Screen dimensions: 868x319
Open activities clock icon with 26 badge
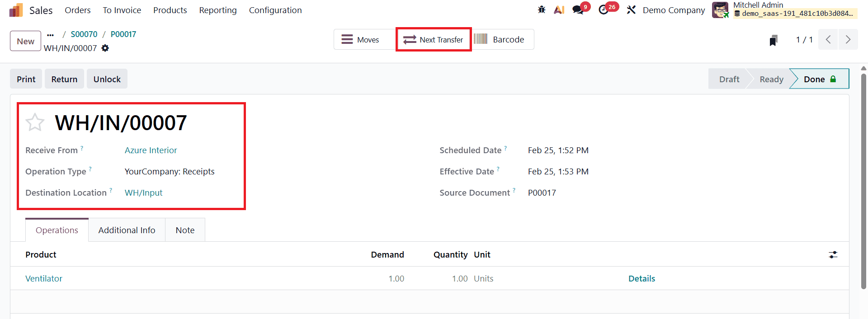pos(604,9)
